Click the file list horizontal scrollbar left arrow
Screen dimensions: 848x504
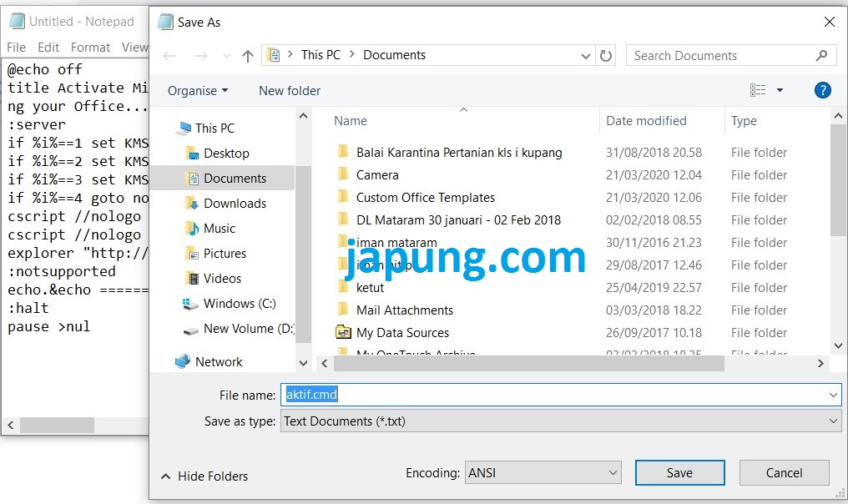[x=325, y=364]
